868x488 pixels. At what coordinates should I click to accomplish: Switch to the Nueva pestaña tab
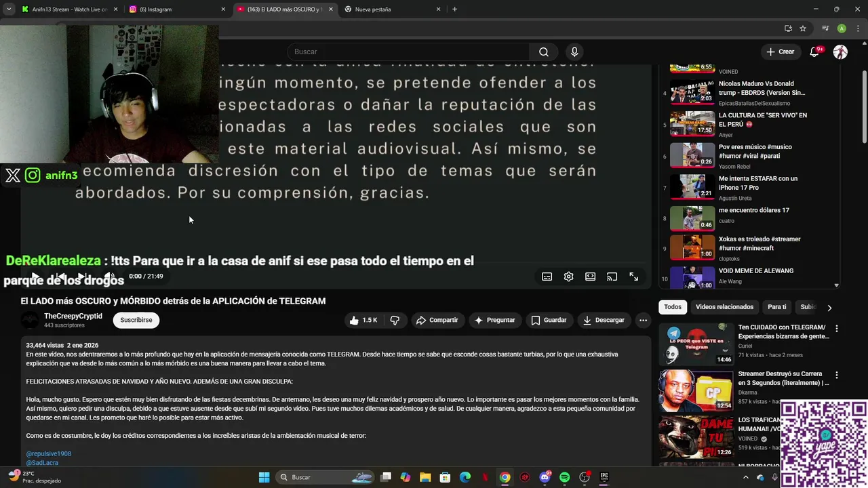click(x=392, y=9)
